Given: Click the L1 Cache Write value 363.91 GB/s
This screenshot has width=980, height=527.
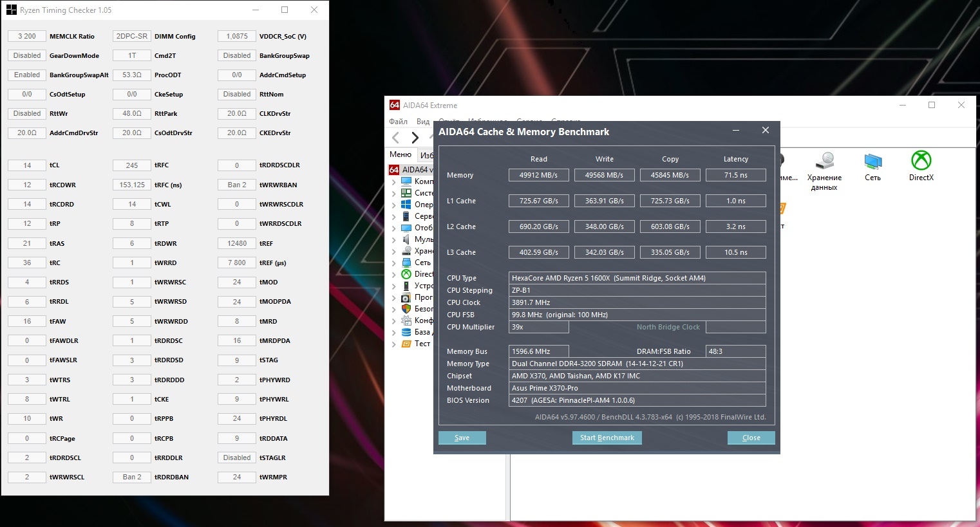Looking at the screenshot, I should pos(605,201).
